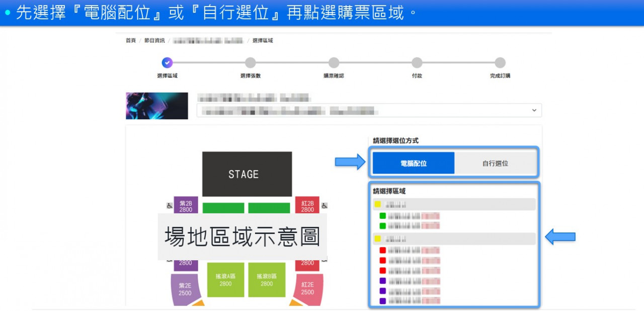The width and height of the screenshot is (644, 311).
Task: Click the event thumbnail image
Action: pos(156,106)
